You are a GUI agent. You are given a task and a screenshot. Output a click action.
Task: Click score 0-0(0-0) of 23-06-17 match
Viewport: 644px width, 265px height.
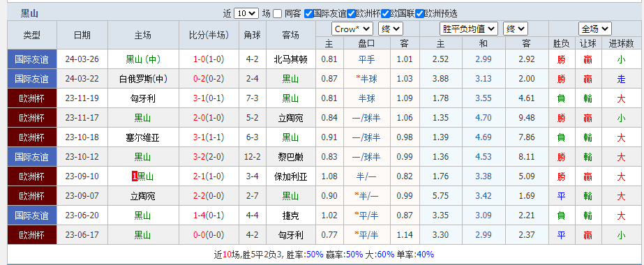[209, 236]
